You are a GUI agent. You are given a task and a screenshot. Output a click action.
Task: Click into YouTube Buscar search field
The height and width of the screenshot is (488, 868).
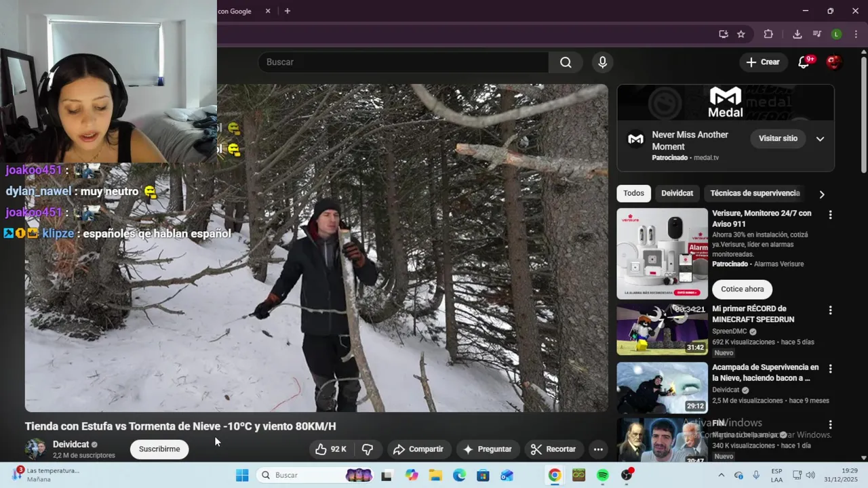click(403, 62)
